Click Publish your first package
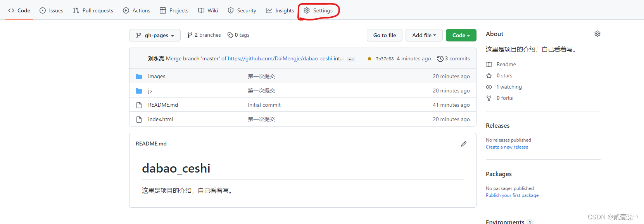644x224 pixels. tap(512, 195)
